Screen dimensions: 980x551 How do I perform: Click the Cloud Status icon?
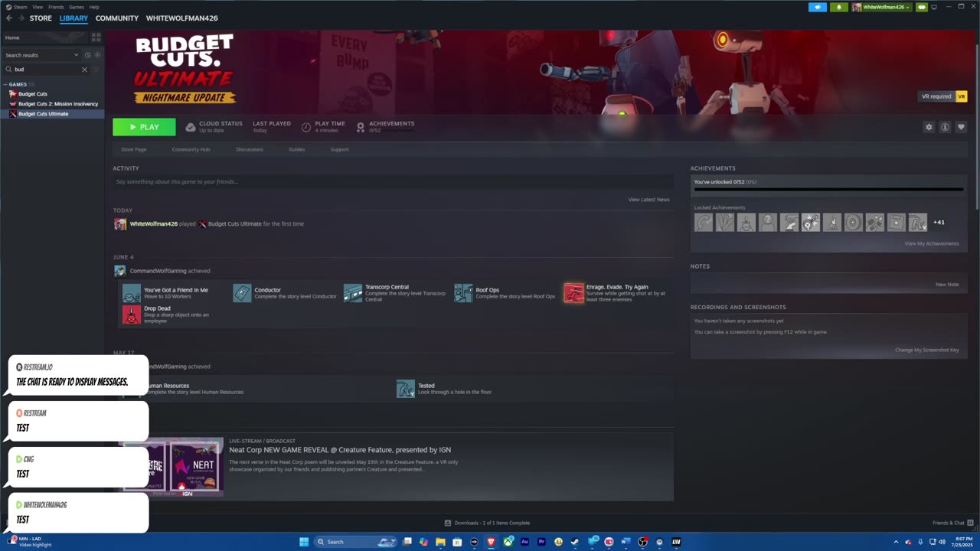pyautogui.click(x=191, y=127)
